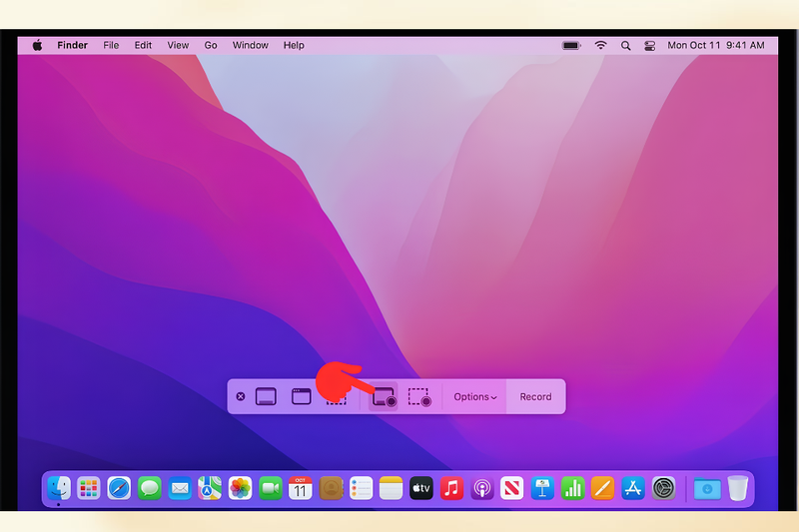The image size is (799, 532).
Task: Open Photos app in Dock
Action: 240,488
